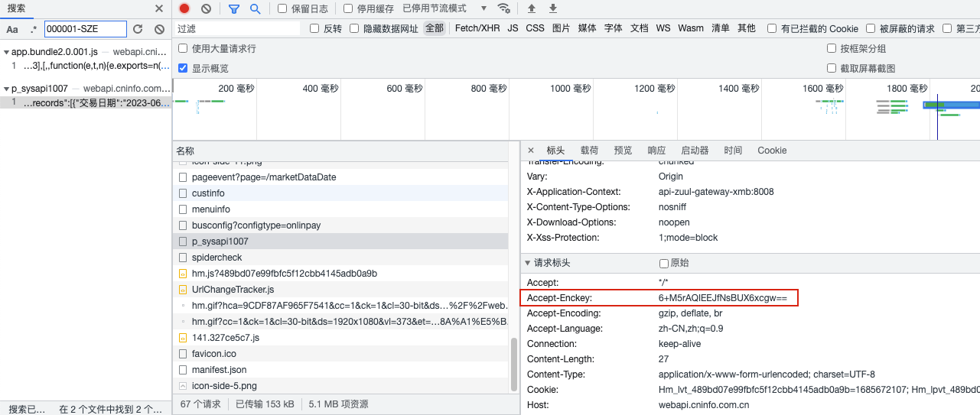The width and height of the screenshot is (980, 415).
Task: Export HAR file download icon
Action: point(553,8)
